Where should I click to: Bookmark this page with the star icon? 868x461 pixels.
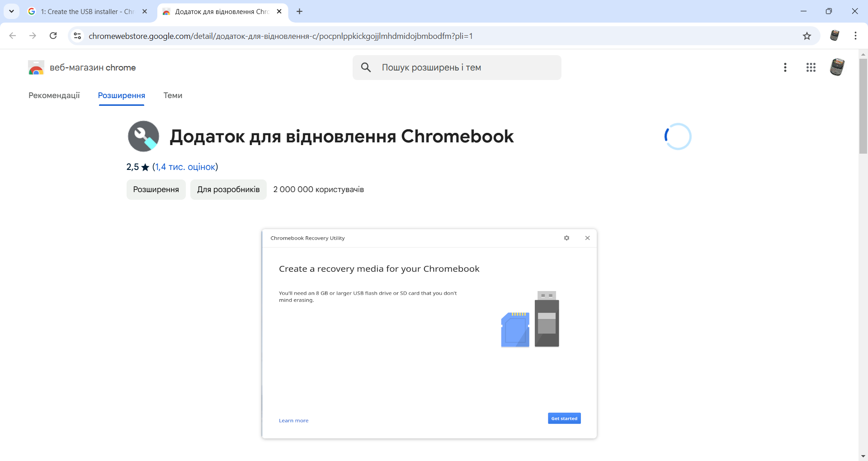coord(807,36)
